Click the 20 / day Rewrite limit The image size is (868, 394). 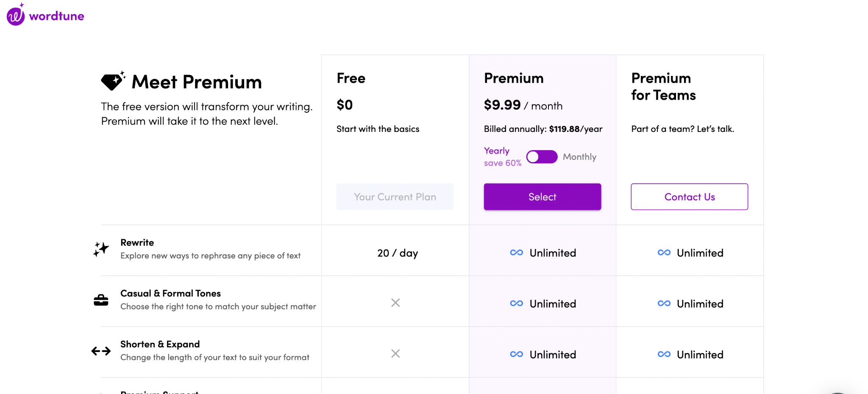tap(398, 253)
